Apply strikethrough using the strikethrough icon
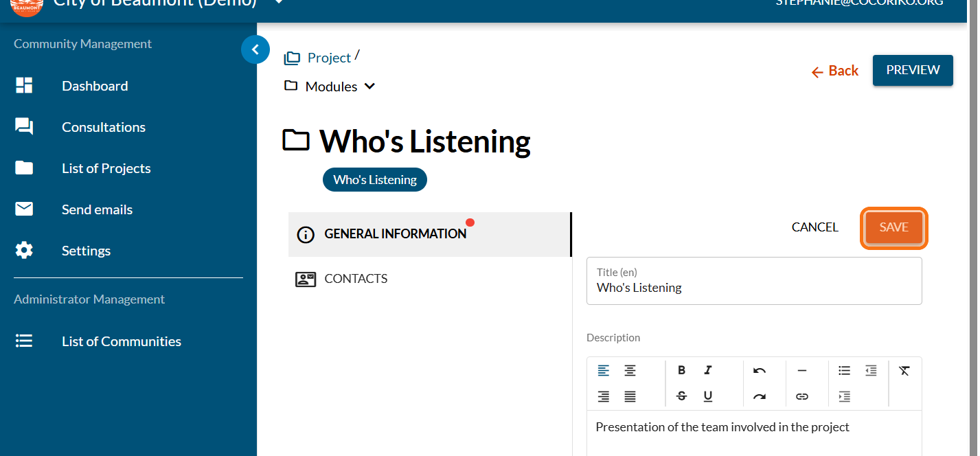980x456 pixels. (x=681, y=396)
